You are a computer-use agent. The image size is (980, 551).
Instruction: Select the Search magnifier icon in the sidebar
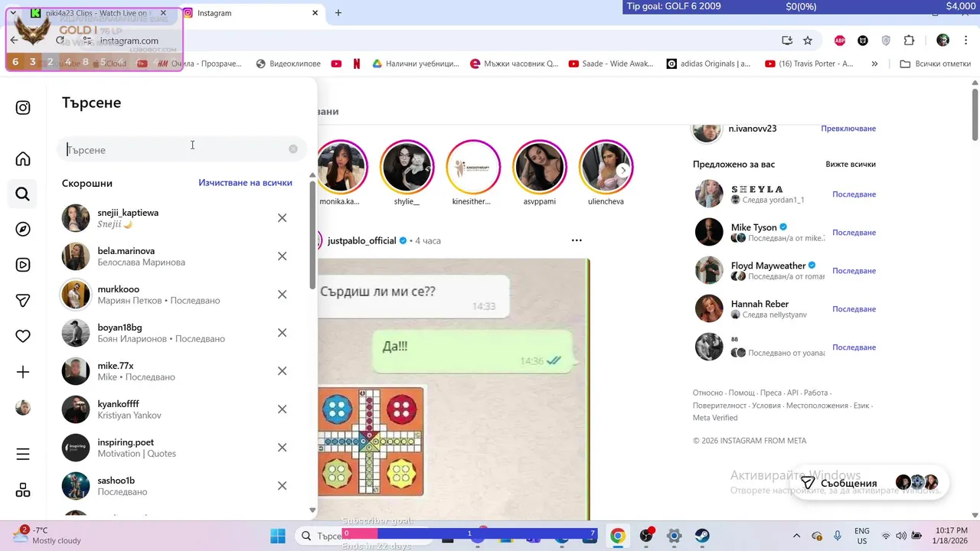(23, 194)
